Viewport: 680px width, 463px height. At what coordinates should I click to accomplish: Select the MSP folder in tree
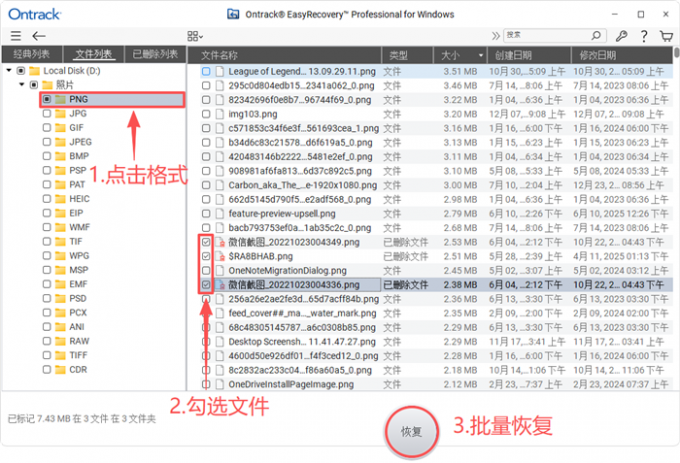pos(78,270)
